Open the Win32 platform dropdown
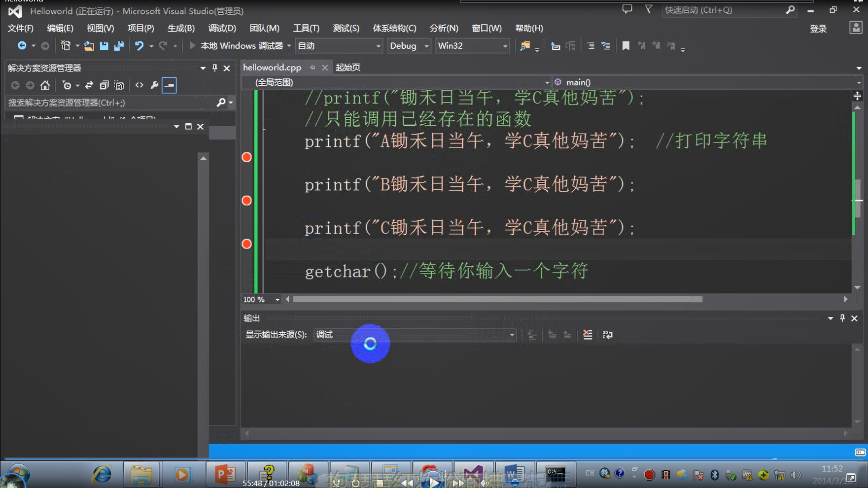The height and width of the screenshot is (488, 868). 473,46
